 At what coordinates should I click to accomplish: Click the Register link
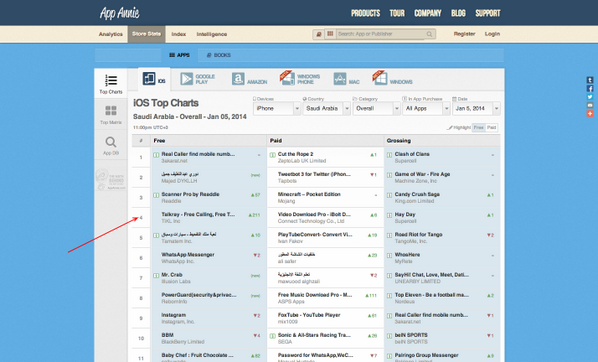464,34
